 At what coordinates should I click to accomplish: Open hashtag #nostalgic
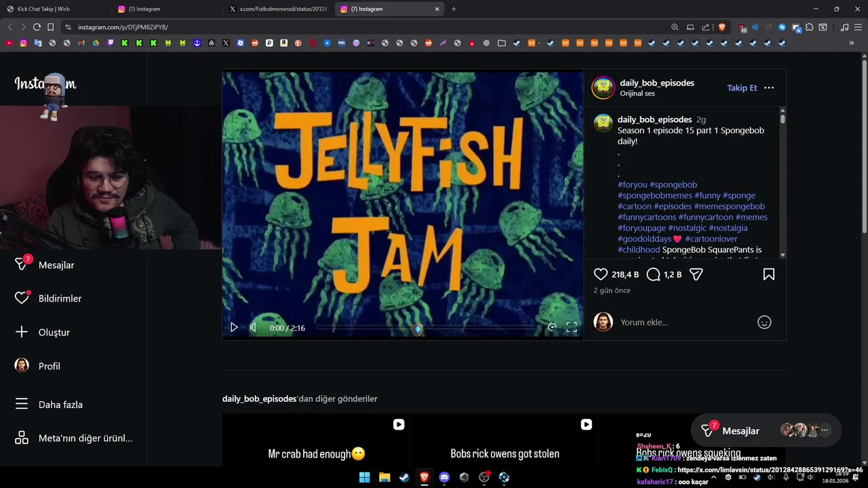coord(687,228)
